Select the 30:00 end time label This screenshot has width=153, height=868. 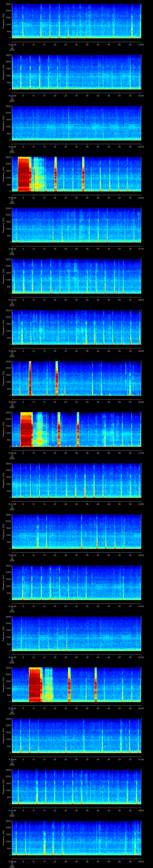point(141,402)
